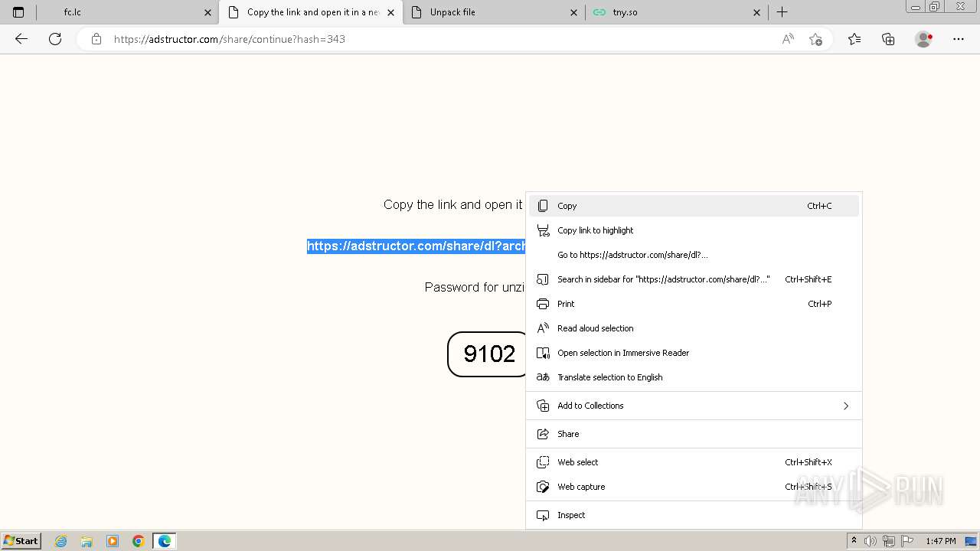
Task: Select Go to https://adstructor.com/share/dl? entry
Action: [694, 255]
